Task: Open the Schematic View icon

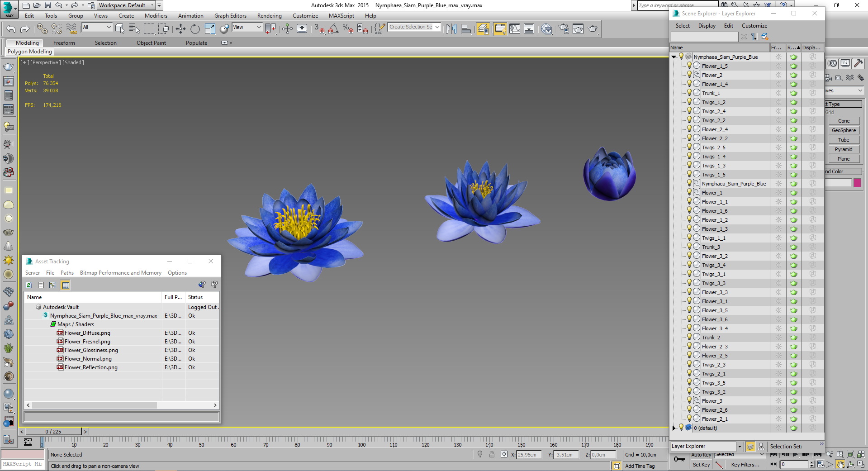Action: [x=529, y=29]
